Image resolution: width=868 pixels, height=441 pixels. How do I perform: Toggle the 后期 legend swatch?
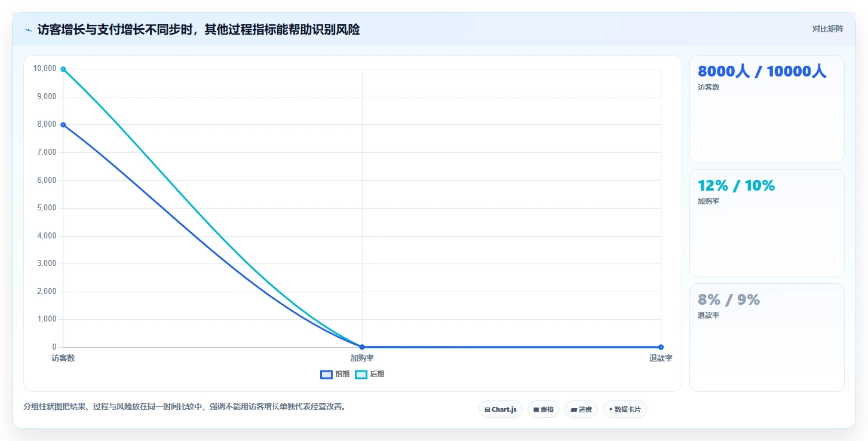361,375
